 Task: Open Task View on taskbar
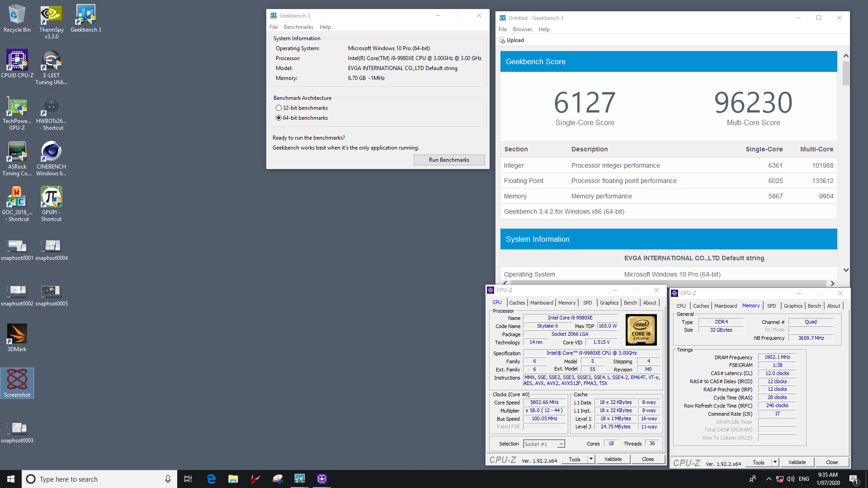tap(188, 479)
